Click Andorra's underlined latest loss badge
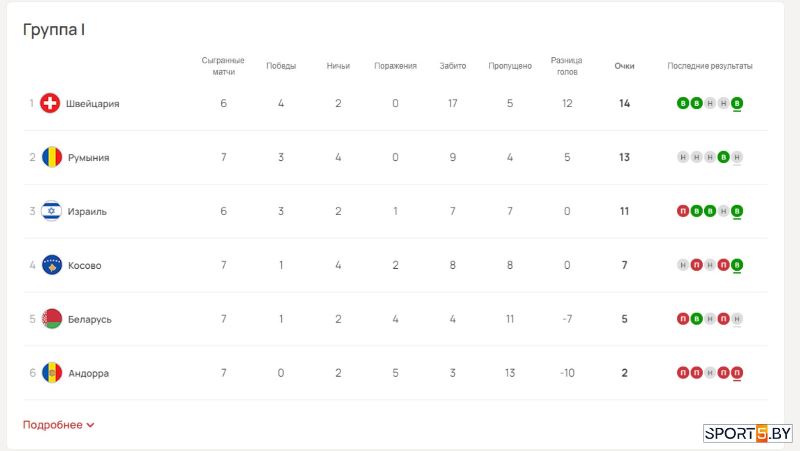The width and height of the screenshot is (800, 451). [x=736, y=373]
